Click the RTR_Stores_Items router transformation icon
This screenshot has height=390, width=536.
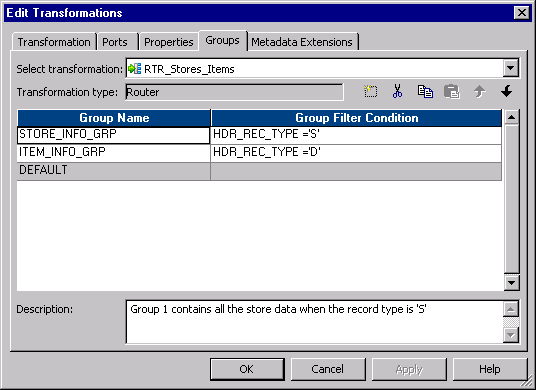[134, 69]
